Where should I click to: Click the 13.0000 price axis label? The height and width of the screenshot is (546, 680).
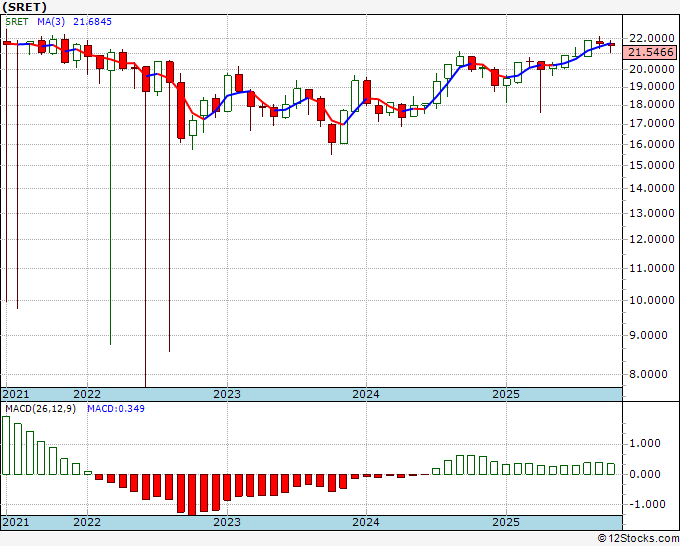(x=651, y=213)
